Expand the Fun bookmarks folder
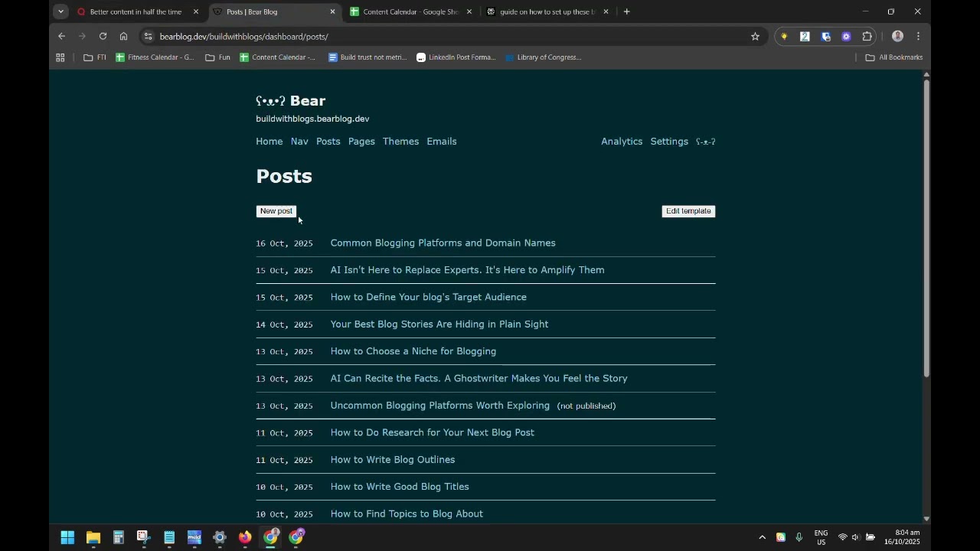 point(217,57)
